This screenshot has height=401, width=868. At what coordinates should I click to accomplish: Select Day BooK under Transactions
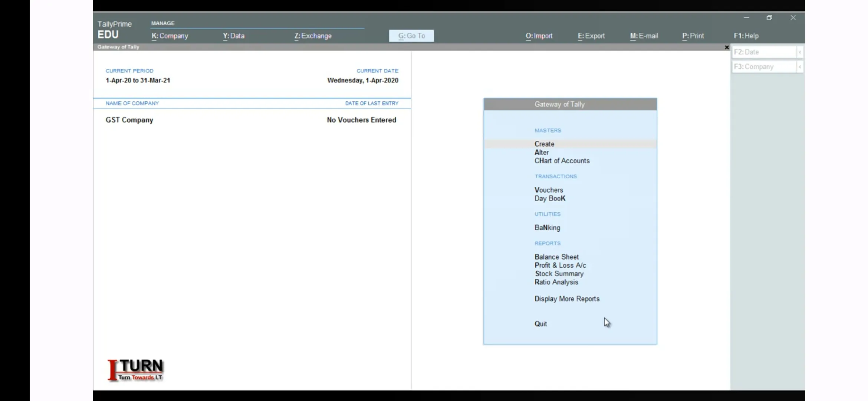pyautogui.click(x=550, y=198)
